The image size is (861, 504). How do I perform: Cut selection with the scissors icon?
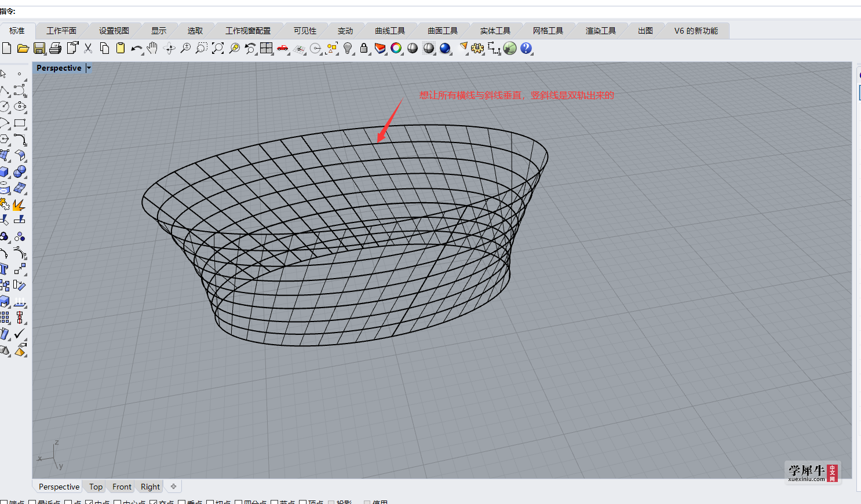coord(88,48)
